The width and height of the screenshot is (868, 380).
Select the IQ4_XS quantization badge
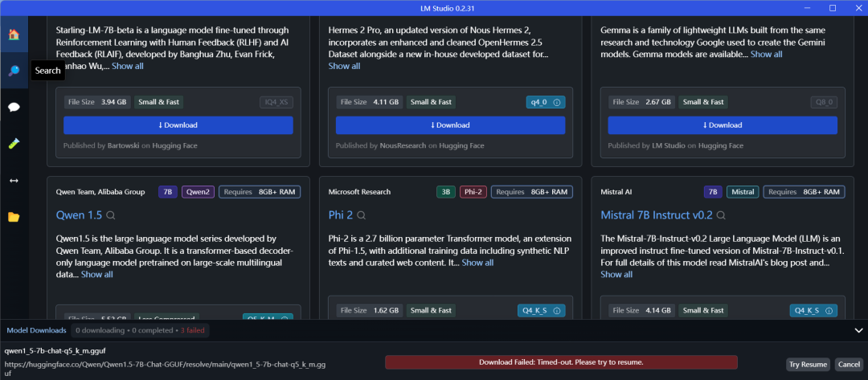tap(276, 102)
